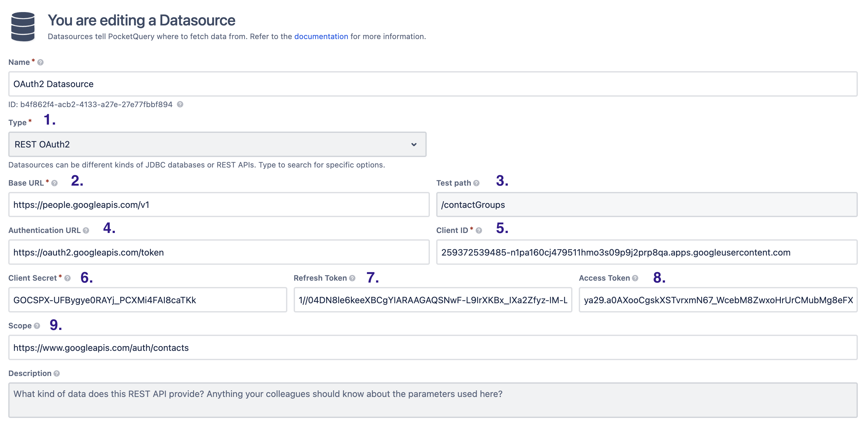This screenshot has height=424, width=868.
Task: Click the database datasource icon in header
Action: pyautogui.click(x=23, y=27)
